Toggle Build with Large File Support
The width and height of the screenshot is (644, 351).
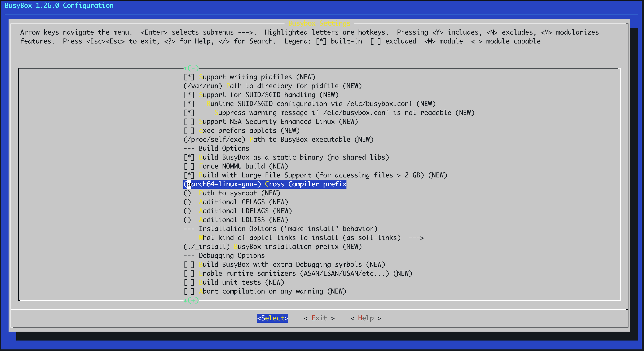coord(316,175)
